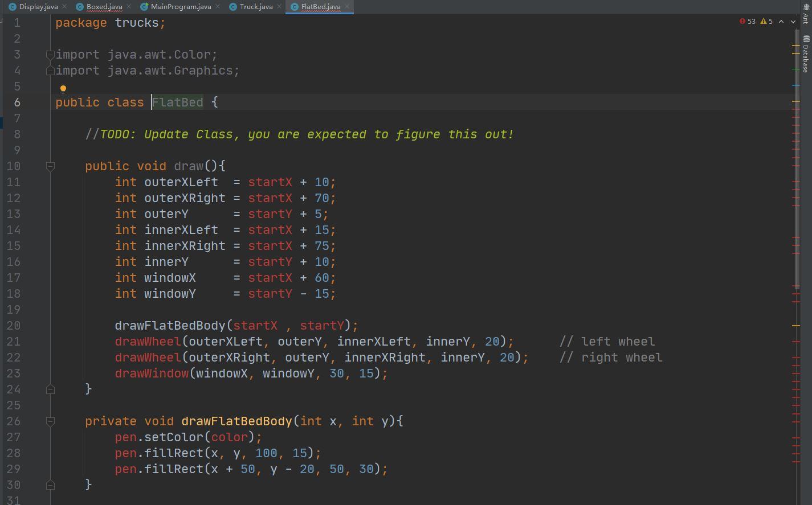The image size is (812, 505).
Task: Click the blue stripe marker on scrollbar
Action: tap(796, 85)
